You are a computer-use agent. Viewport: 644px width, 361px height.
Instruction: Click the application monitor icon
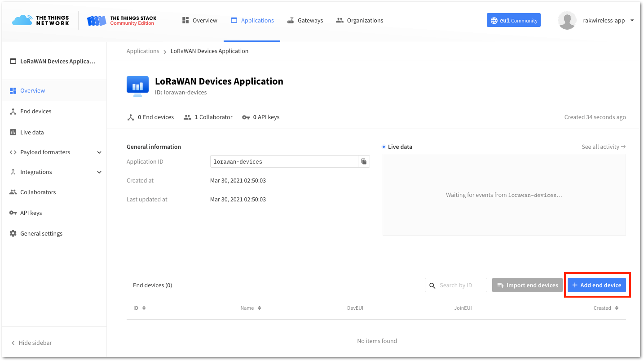pos(137,86)
